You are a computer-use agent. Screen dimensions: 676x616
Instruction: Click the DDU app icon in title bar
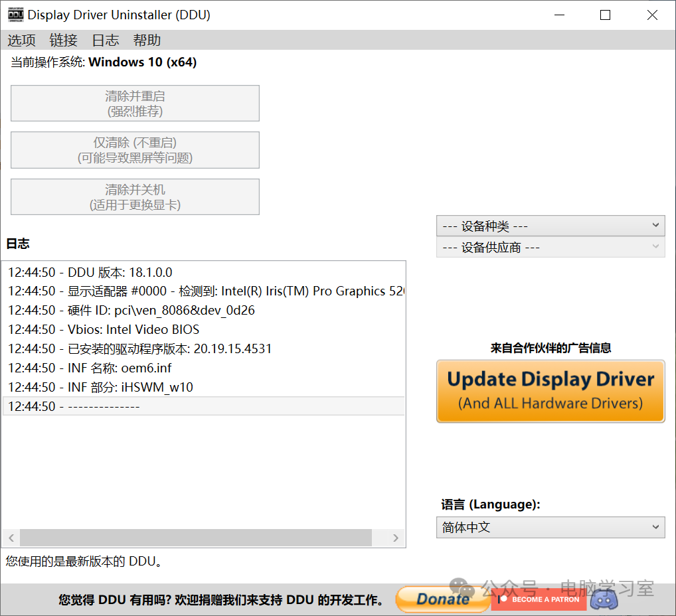[x=15, y=15]
